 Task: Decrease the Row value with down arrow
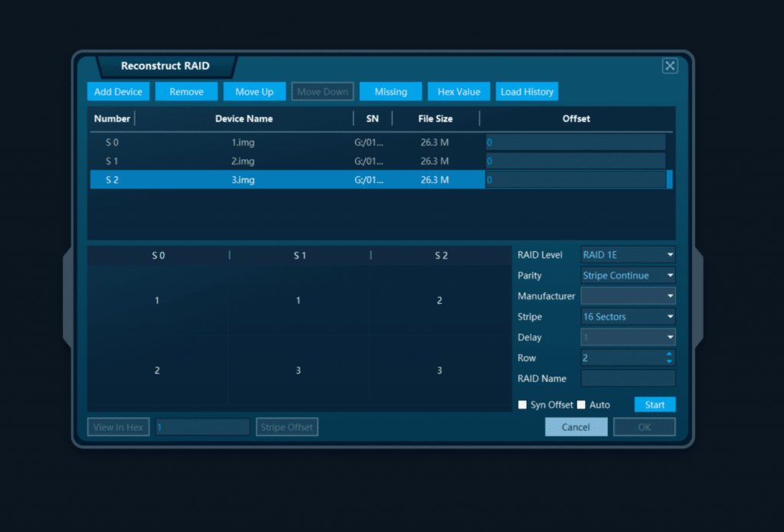pos(669,361)
